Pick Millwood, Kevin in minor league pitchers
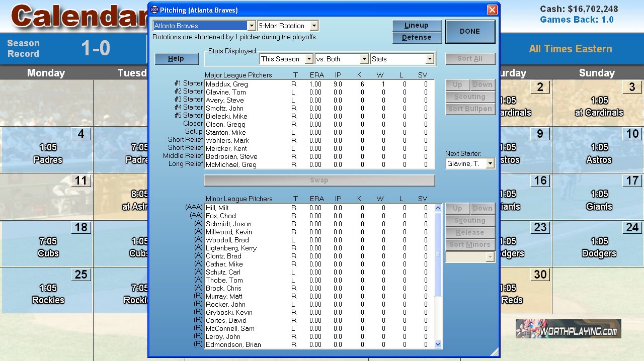This screenshot has width=644, height=361. [229, 232]
